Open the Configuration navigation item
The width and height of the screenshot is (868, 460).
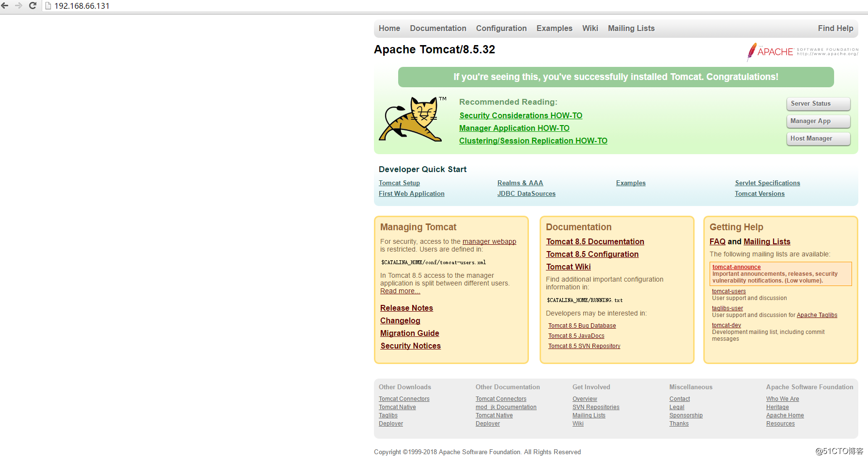501,29
